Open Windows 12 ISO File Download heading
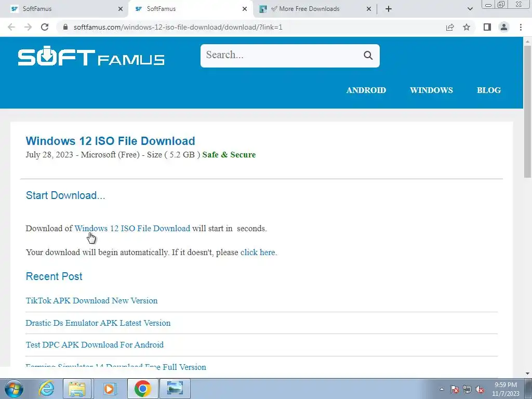 point(110,141)
